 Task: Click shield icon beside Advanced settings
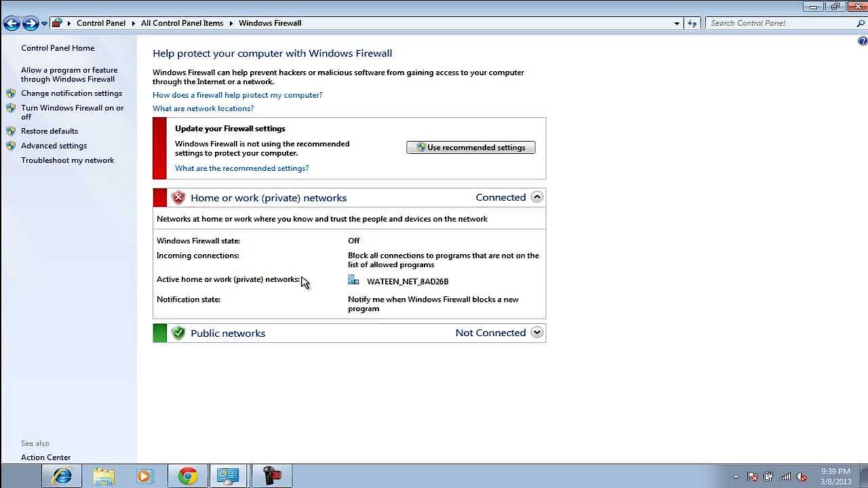(11, 146)
